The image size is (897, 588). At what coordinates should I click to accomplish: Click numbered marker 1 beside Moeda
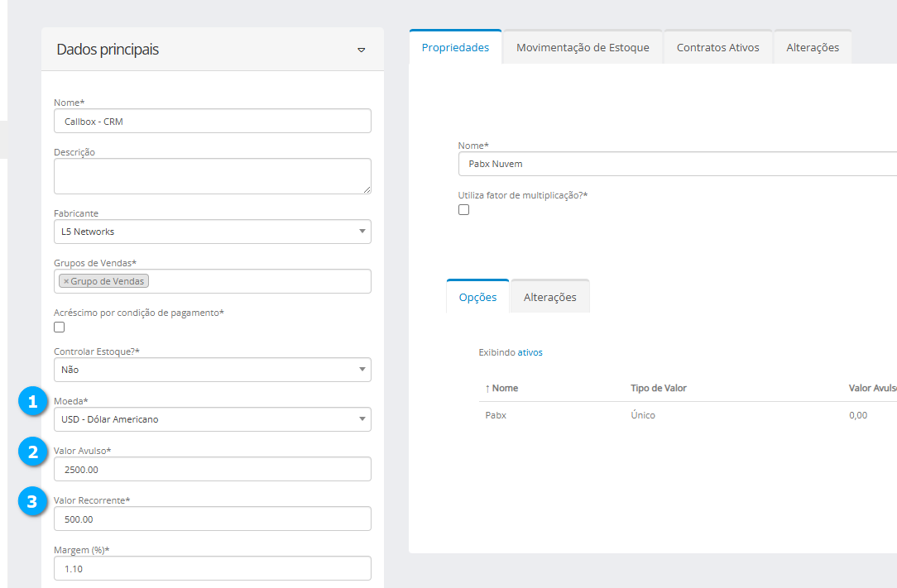point(32,402)
